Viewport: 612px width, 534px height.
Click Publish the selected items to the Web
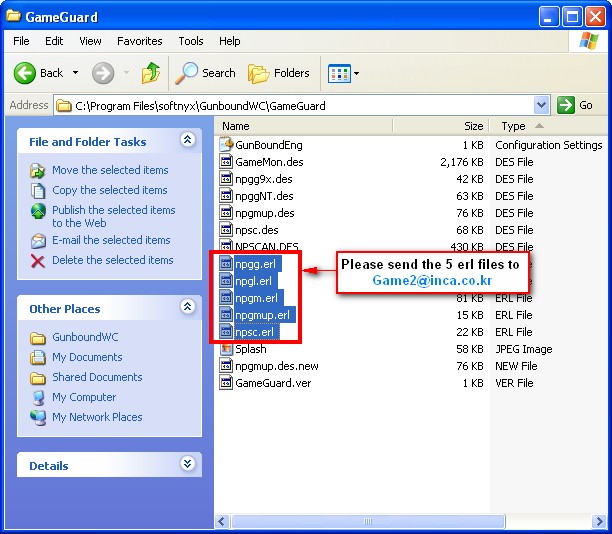pos(114,216)
